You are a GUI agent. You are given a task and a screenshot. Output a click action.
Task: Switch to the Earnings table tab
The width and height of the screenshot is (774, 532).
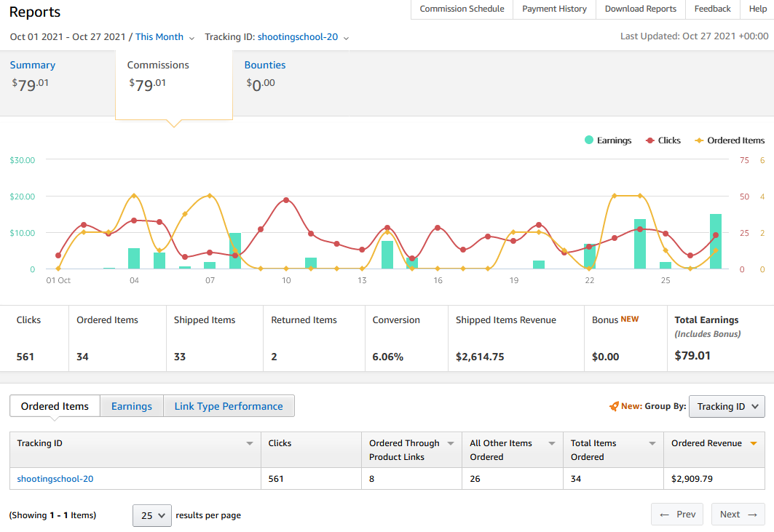tap(132, 405)
